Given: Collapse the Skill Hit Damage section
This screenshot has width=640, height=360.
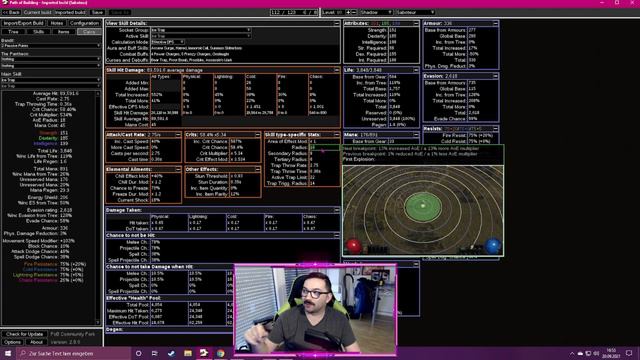Looking at the screenshot, I should pos(336,70).
